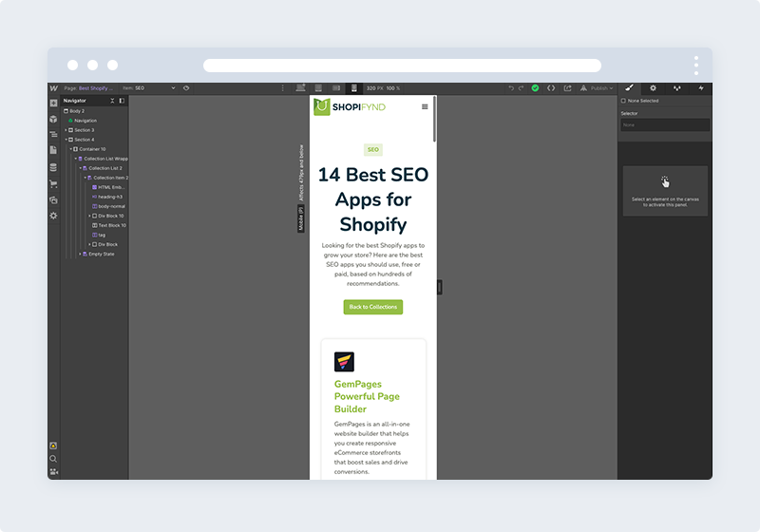Click the canvas vertical scrollbar
760x532 pixels.
[x=435, y=119]
